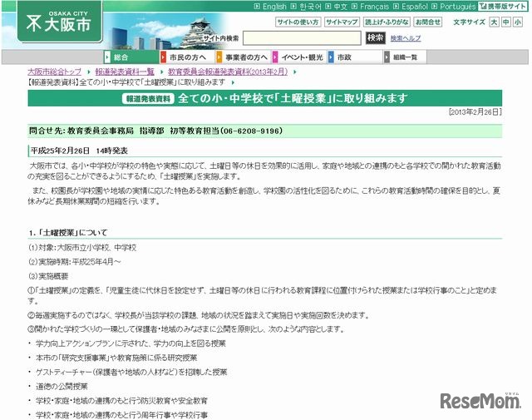Click the 防災教育や安全教育 bullet item
Screen dimensions: 532x420
pyautogui.click(x=121, y=401)
